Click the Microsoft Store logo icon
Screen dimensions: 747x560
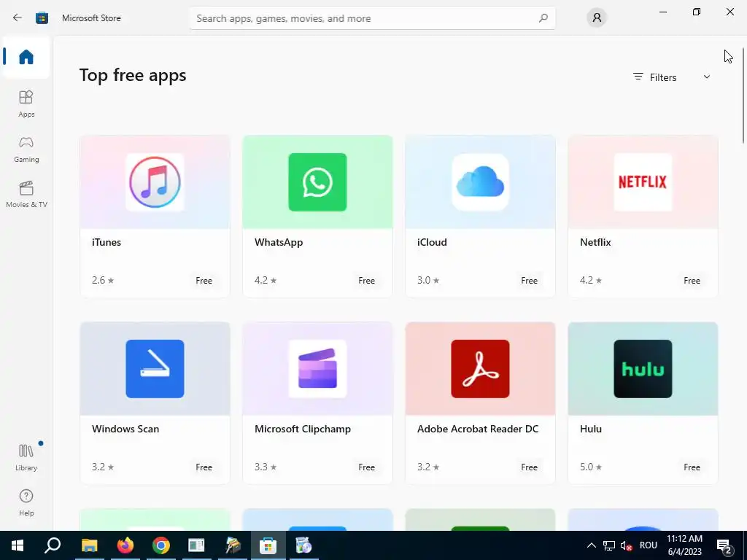42,18
